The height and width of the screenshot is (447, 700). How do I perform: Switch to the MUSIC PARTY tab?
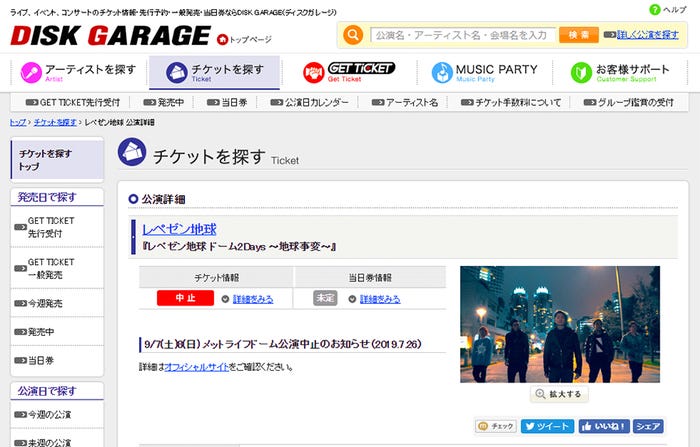click(x=484, y=73)
